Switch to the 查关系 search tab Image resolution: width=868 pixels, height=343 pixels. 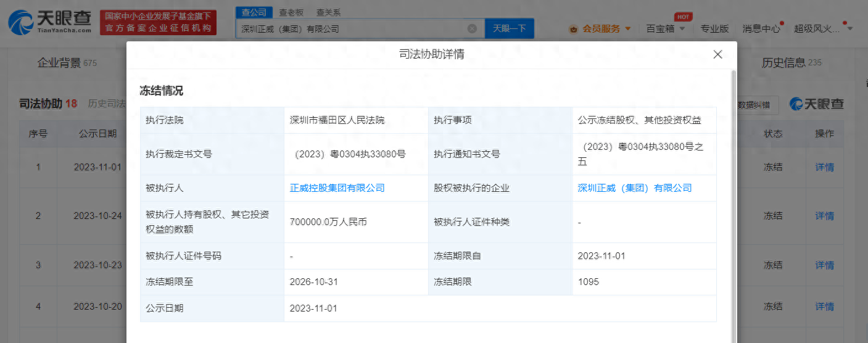pos(328,12)
